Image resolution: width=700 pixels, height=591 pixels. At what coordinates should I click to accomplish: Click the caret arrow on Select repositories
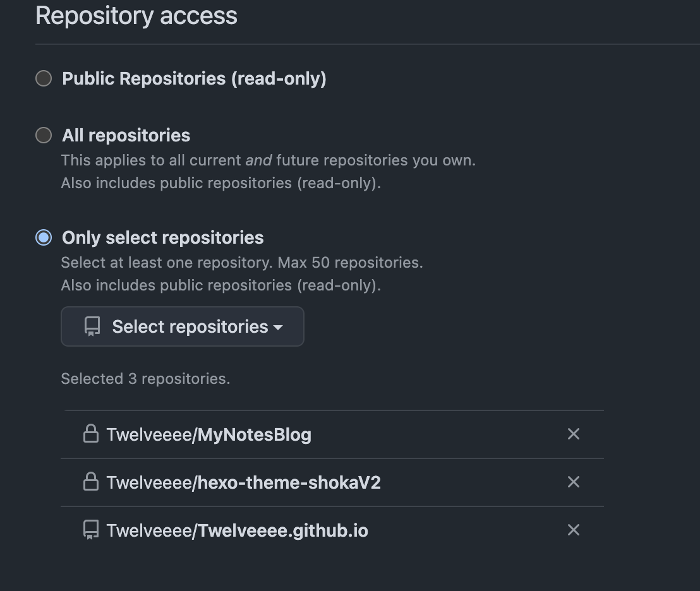[278, 327]
